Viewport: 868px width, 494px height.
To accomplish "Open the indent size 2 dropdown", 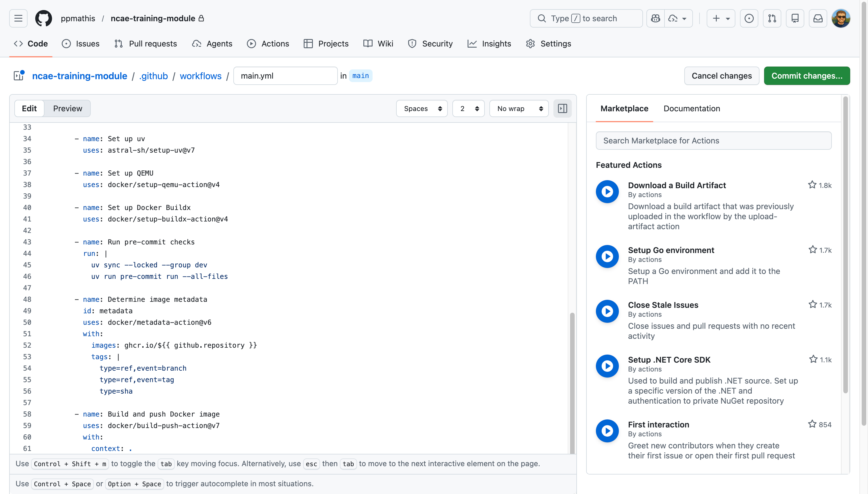I will (468, 108).
